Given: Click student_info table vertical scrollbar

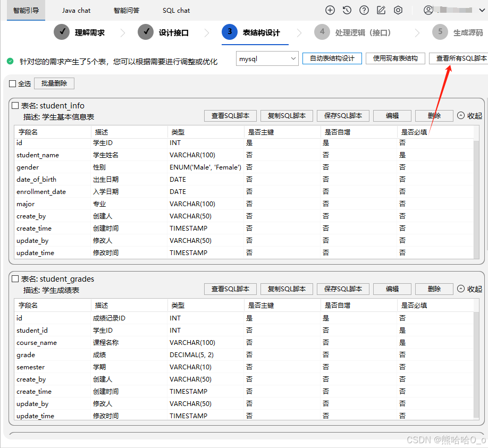Looking at the screenshot, I should [x=476, y=199].
